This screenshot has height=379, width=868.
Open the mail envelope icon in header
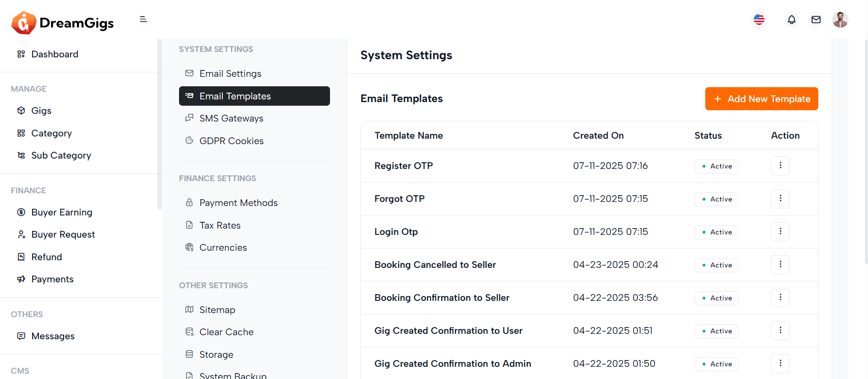tap(816, 19)
